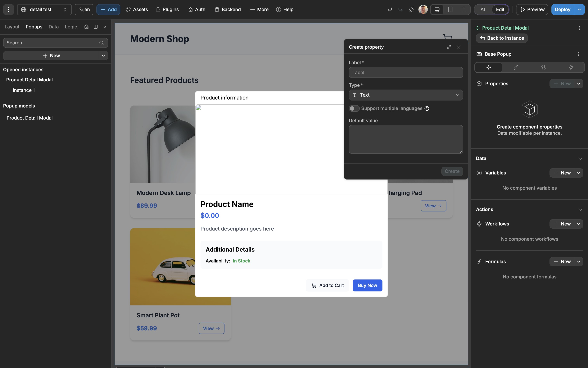
Task: Collapse the Actions section chevron
Action: [x=580, y=210]
